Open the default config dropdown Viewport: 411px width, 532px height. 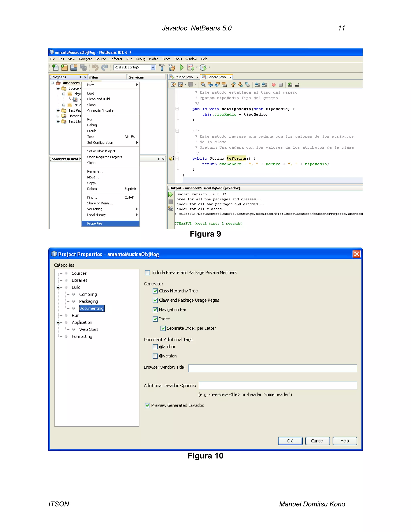tap(153, 67)
